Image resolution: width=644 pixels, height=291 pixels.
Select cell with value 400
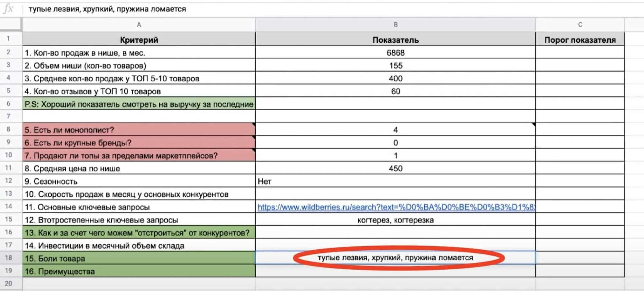(x=395, y=78)
